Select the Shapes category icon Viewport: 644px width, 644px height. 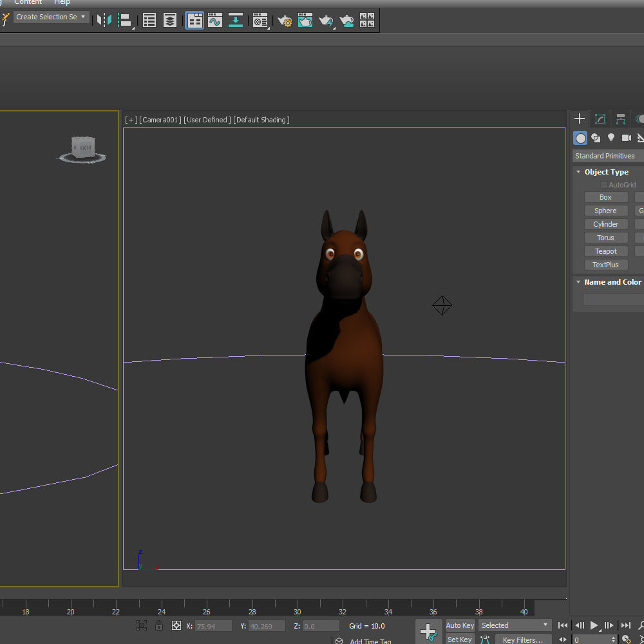[x=596, y=138]
